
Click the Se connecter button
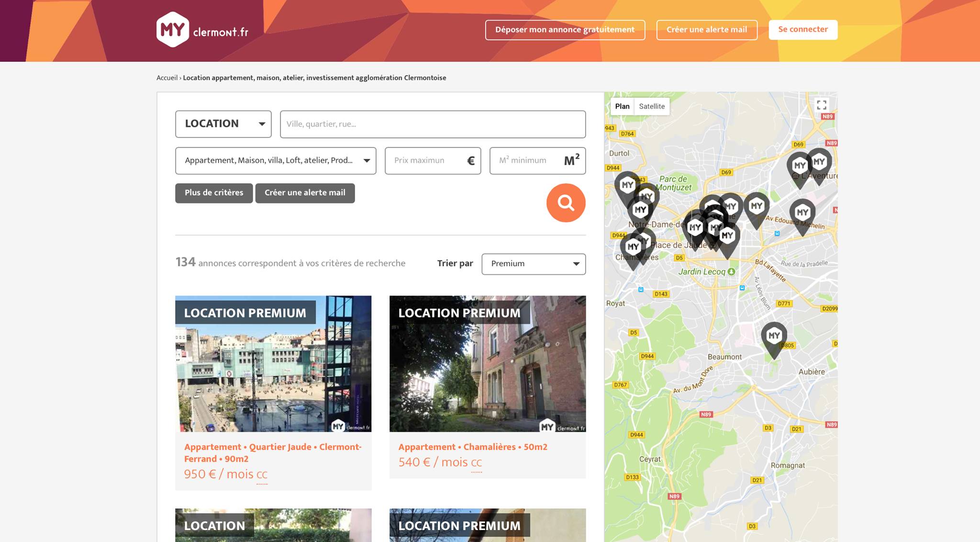point(803,30)
